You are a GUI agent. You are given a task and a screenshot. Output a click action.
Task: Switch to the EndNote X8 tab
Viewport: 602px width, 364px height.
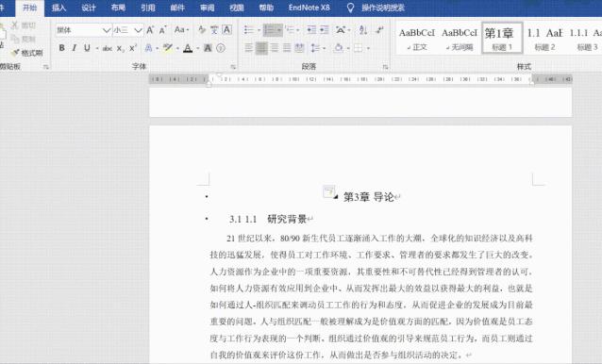309,8
